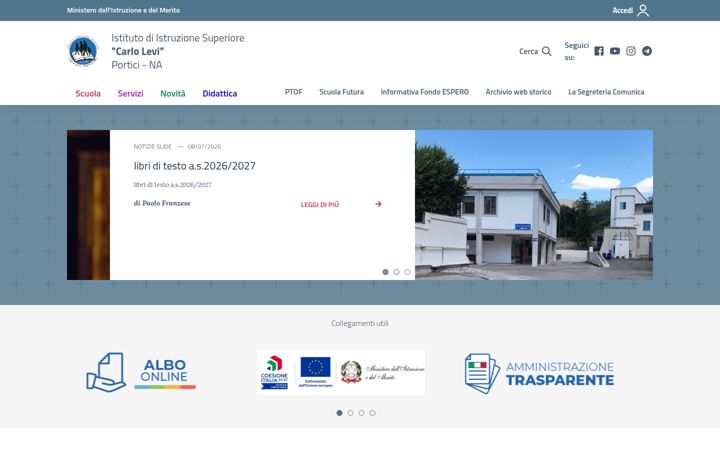Click the slide date 08/07/2026
Screen dimensions: 720x450
[x=204, y=146]
